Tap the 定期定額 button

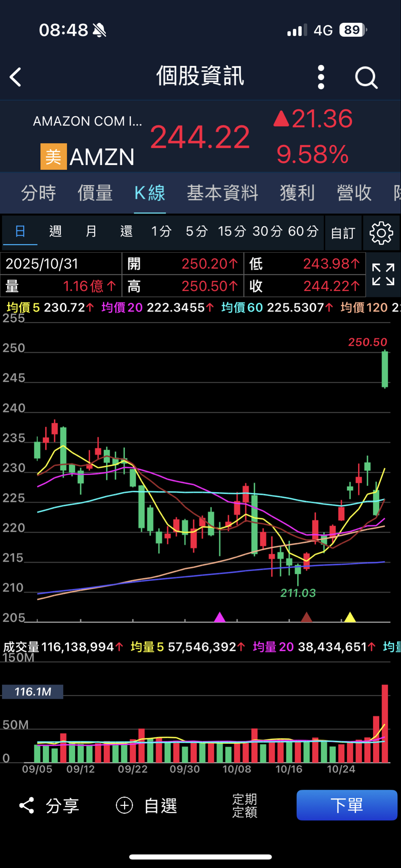(x=245, y=805)
